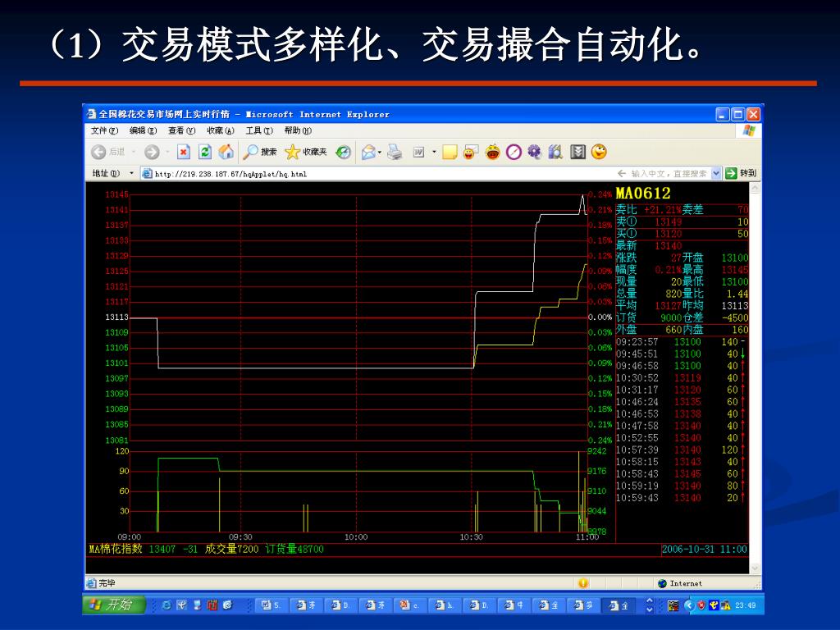Click the winking smiley toolbar icon
This screenshot has height=630, width=840.
pos(599,152)
